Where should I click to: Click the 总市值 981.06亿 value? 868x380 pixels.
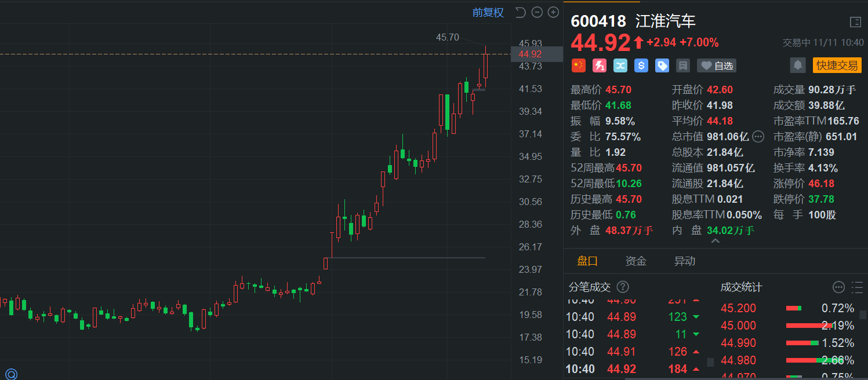pyautogui.click(x=728, y=137)
